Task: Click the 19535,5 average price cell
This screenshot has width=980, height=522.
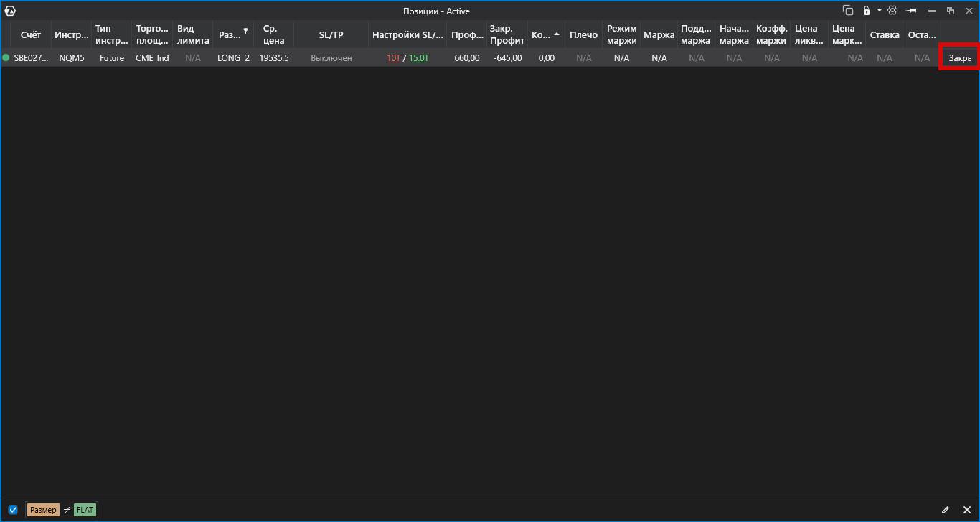Action: click(274, 58)
